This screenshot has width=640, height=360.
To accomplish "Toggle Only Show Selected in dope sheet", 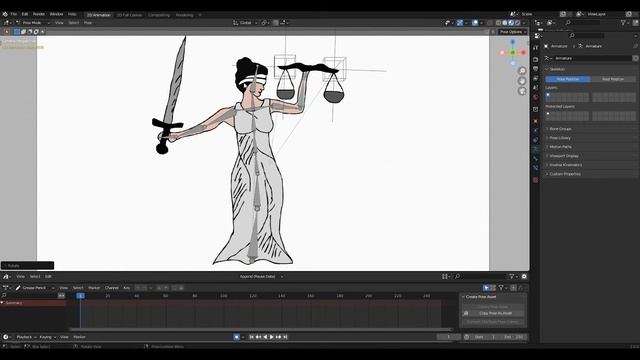I will (486, 288).
